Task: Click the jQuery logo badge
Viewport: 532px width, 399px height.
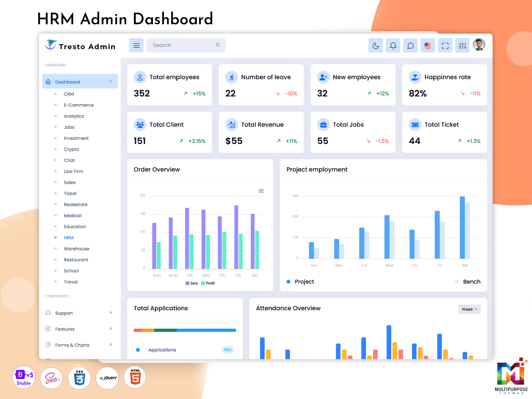Action: (x=107, y=378)
